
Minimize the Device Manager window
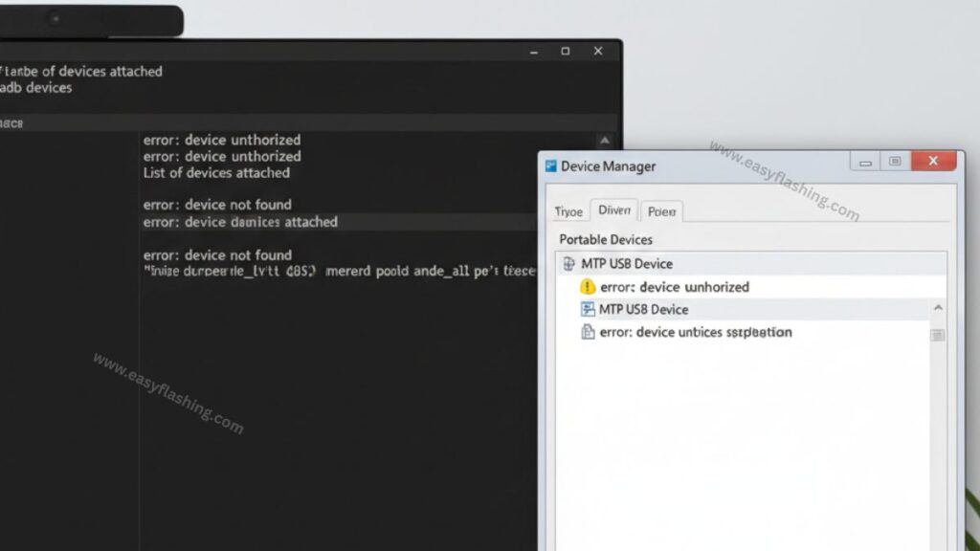click(865, 162)
